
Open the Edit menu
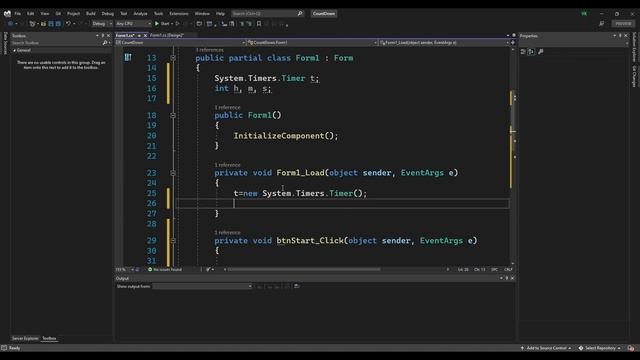pos(31,13)
